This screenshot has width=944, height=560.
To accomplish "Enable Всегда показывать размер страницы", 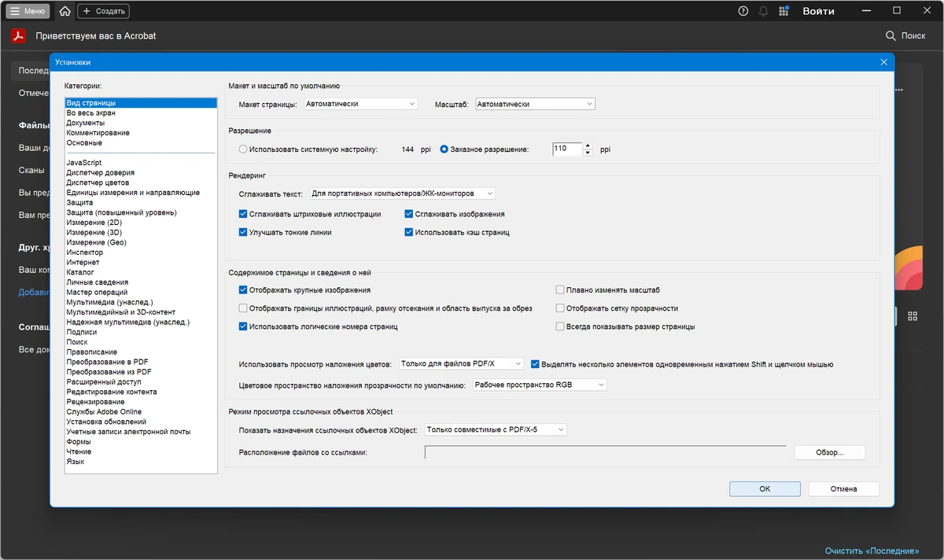I will click(560, 326).
